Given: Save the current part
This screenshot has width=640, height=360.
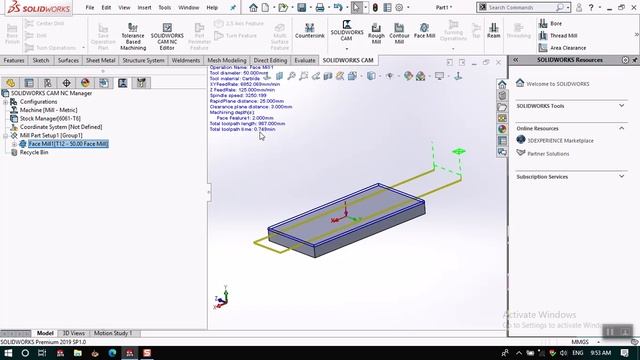Looking at the screenshot, I should (302, 7).
